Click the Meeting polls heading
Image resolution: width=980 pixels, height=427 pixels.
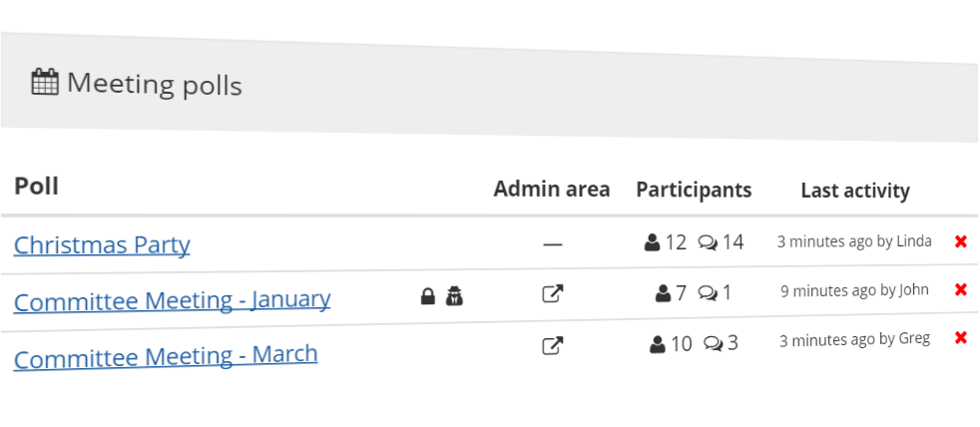point(155,85)
